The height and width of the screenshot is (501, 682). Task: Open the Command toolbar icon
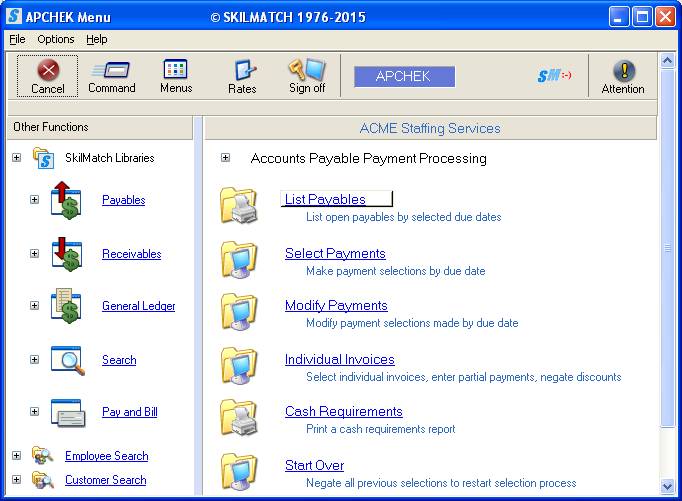tap(111, 70)
